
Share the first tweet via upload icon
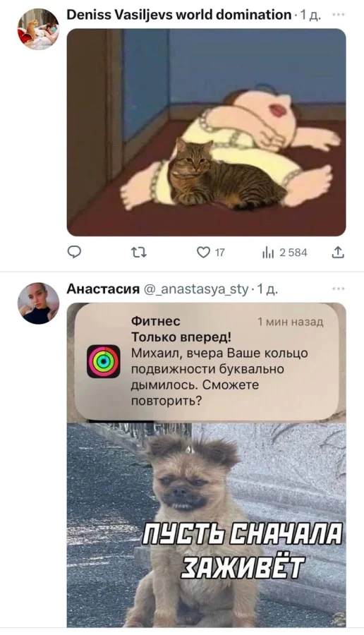coord(338,253)
